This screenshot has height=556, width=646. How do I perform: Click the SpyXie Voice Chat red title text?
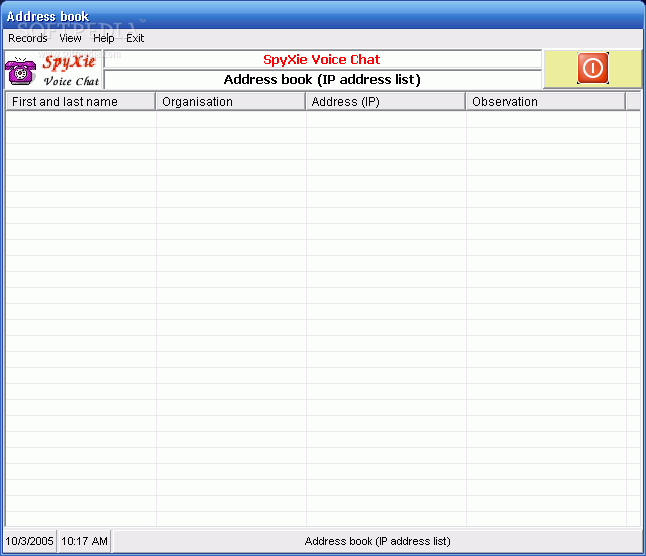[x=322, y=60]
